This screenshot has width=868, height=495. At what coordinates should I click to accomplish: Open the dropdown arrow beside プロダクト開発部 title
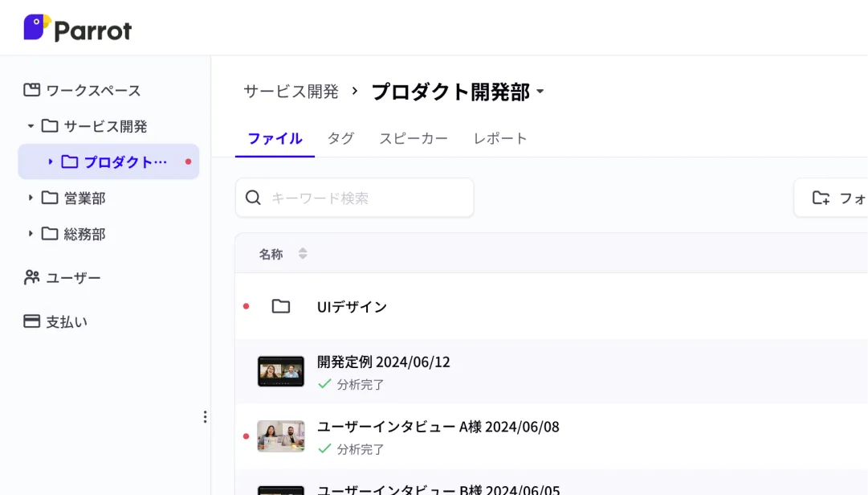(x=541, y=92)
